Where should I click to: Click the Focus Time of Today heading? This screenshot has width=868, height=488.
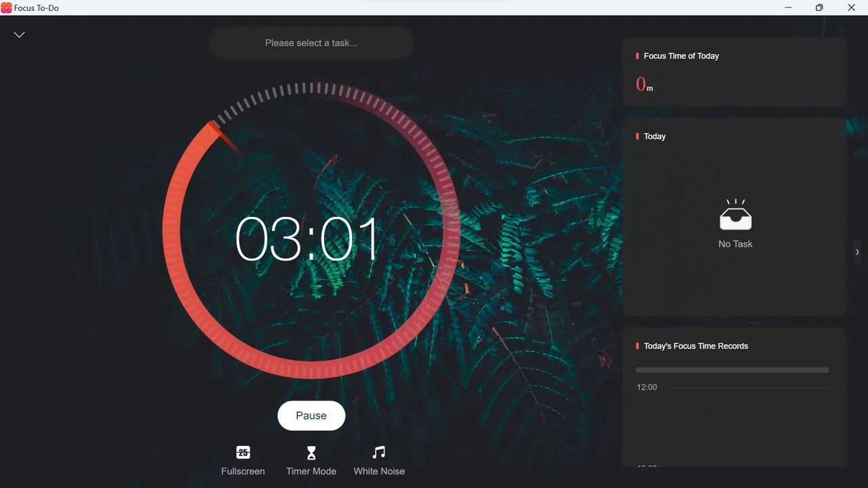tap(681, 56)
